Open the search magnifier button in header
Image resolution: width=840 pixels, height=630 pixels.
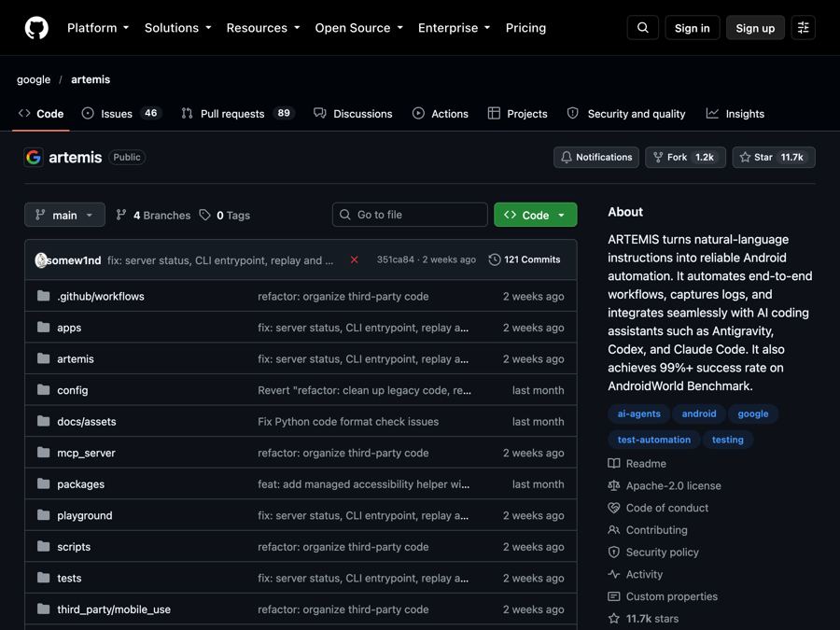tap(643, 28)
